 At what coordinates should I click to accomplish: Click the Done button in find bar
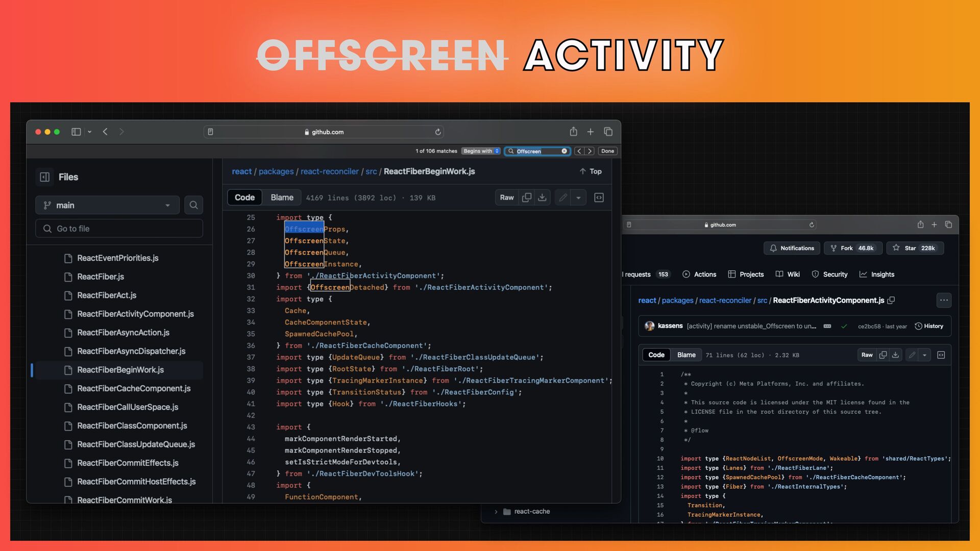coord(607,151)
